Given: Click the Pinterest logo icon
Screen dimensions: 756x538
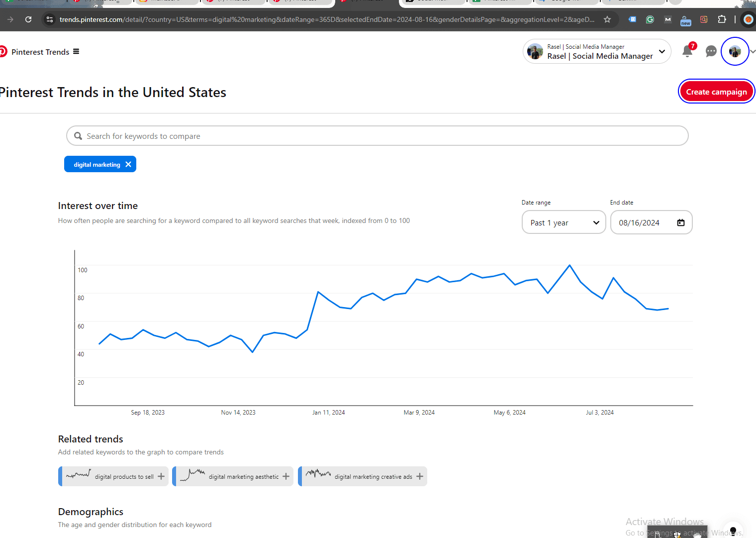Looking at the screenshot, I should click(2, 52).
